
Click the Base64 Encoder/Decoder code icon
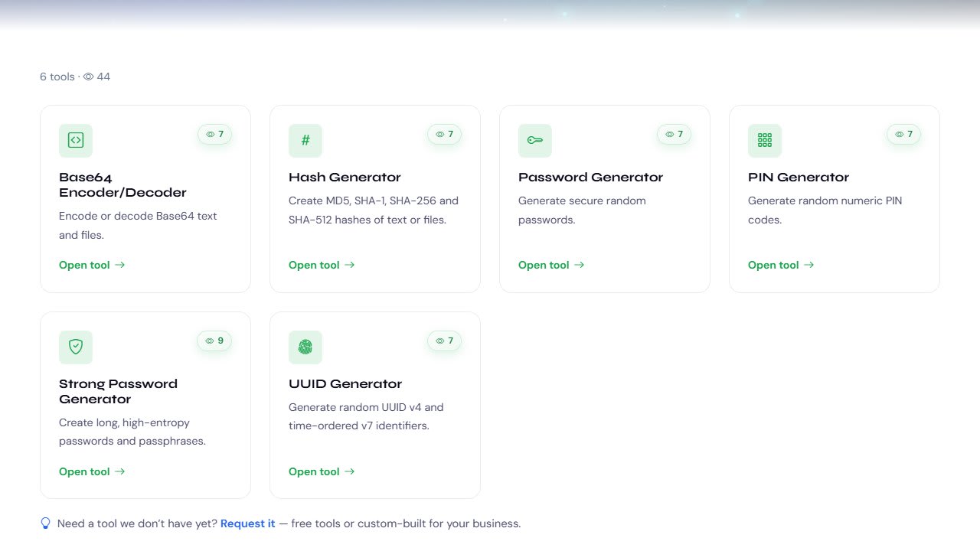click(x=76, y=140)
